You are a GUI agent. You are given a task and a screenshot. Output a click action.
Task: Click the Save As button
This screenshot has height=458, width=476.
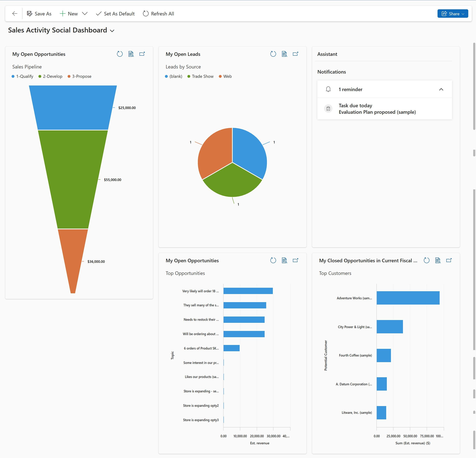40,14
